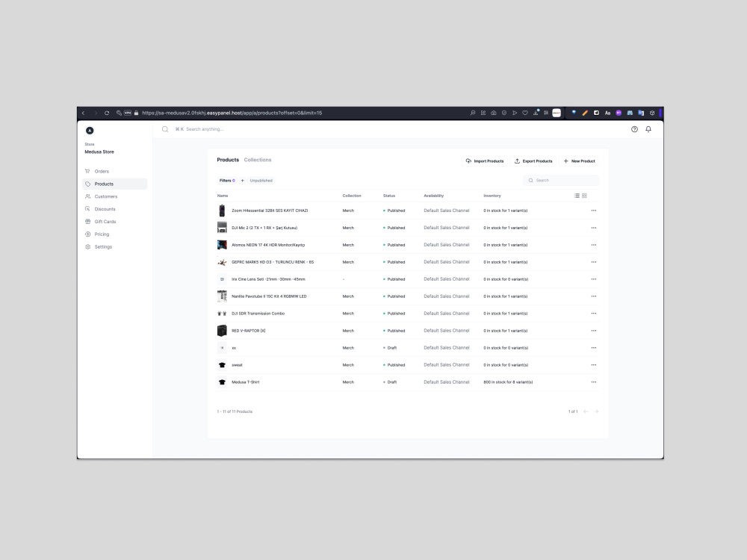Toggle the Unpublished filter tab
The width and height of the screenshot is (747, 560).
click(x=261, y=181)
